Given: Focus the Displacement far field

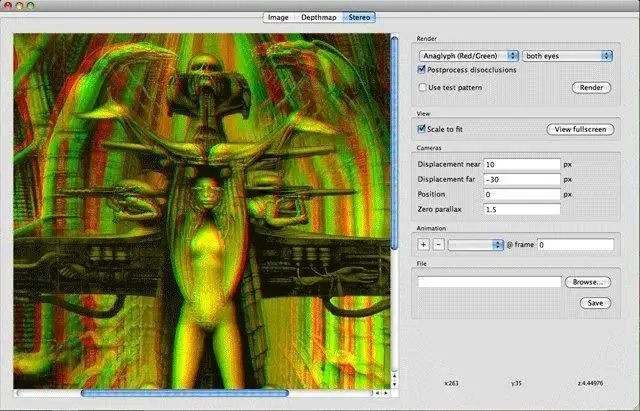Looking at the screenshot, I should 522,180.
